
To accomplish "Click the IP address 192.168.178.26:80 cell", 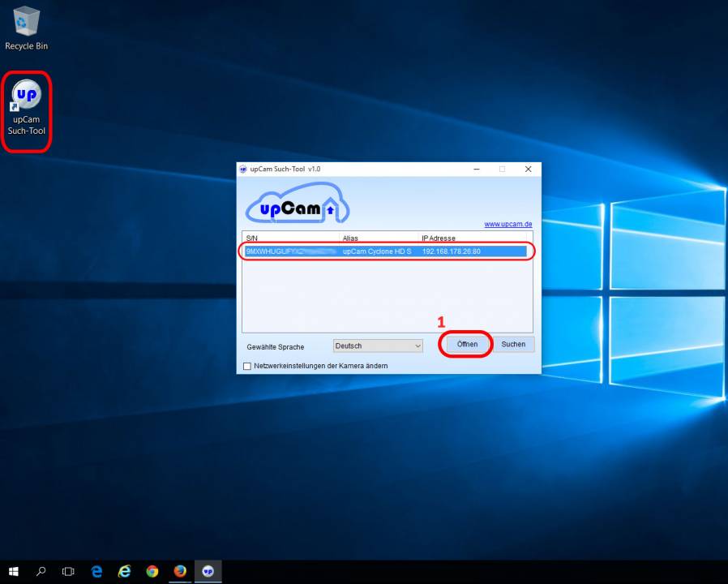I will (x=452, y=251).
